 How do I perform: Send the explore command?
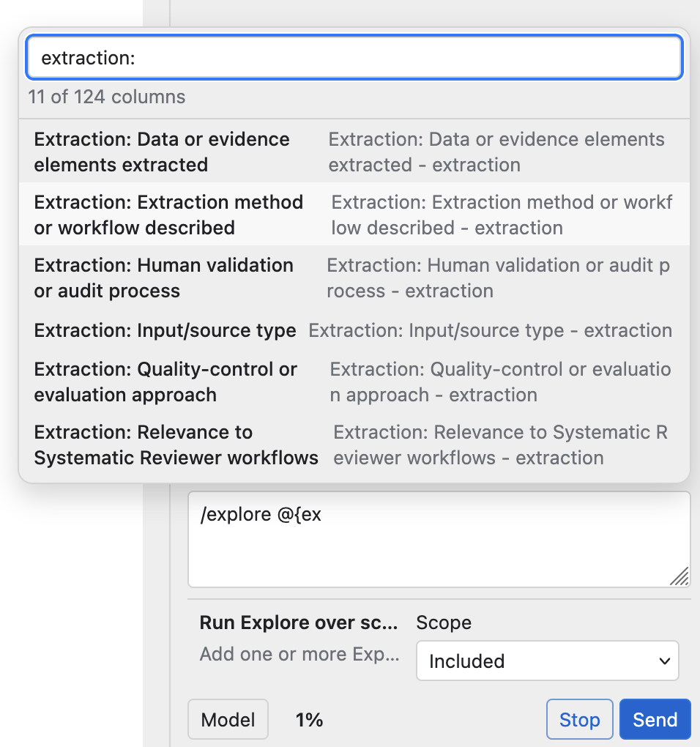pyautogui.click(x=655, y=719)
